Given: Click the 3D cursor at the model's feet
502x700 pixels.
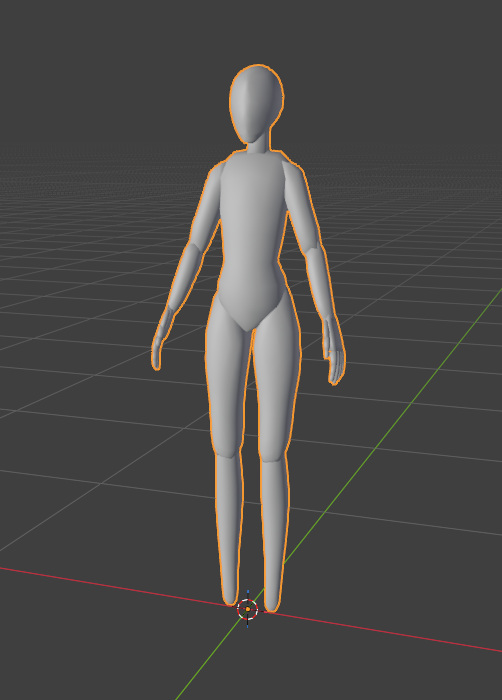Looking at the screenshot, I should tap(248, 609).
